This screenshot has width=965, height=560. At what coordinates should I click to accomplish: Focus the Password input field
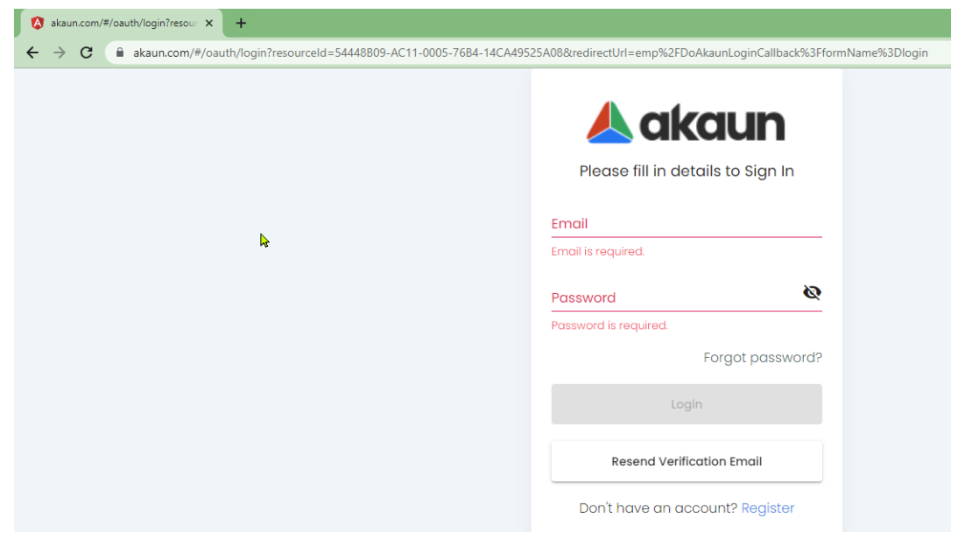676,298
